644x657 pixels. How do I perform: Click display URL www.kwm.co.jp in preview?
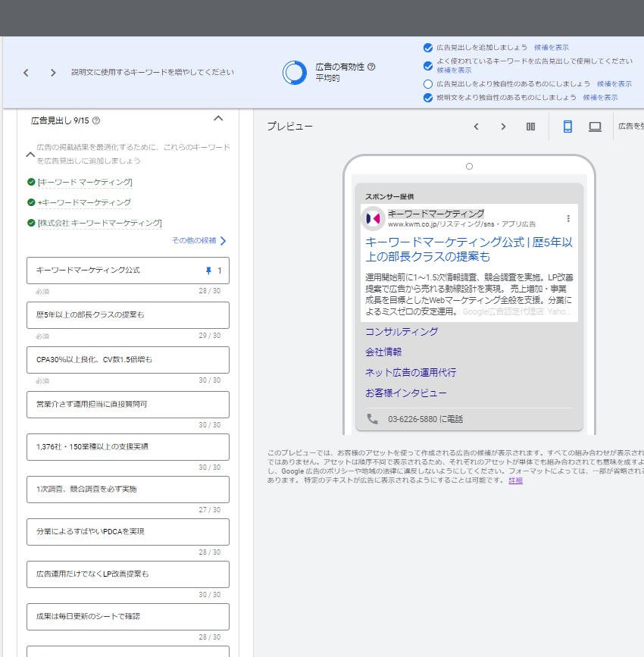461,224
